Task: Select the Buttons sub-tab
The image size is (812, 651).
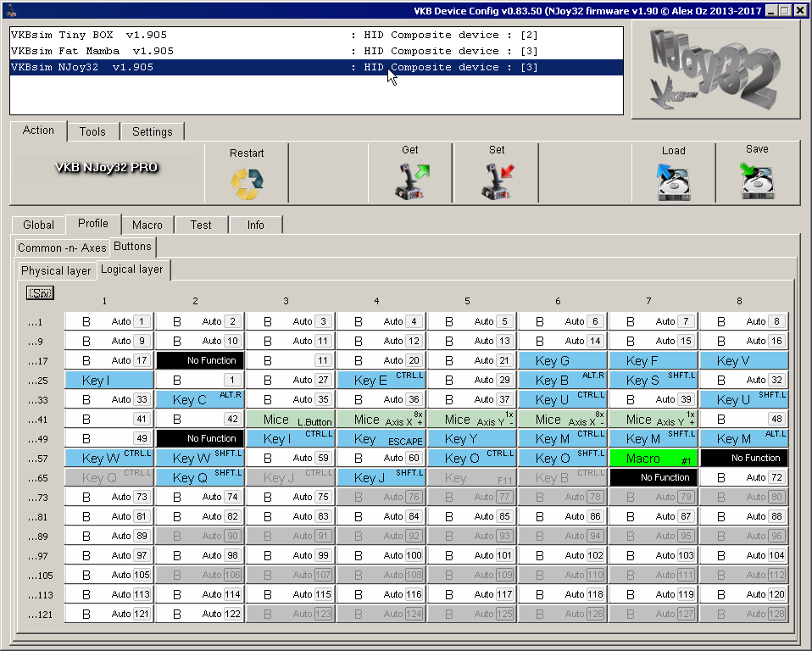Action: click(132, 247)
